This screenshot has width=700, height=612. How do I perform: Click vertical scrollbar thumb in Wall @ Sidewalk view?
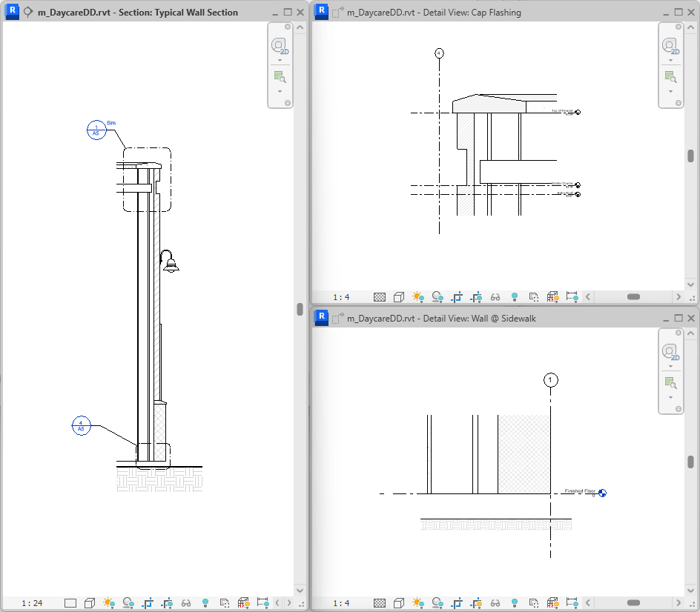click(690, 462)
